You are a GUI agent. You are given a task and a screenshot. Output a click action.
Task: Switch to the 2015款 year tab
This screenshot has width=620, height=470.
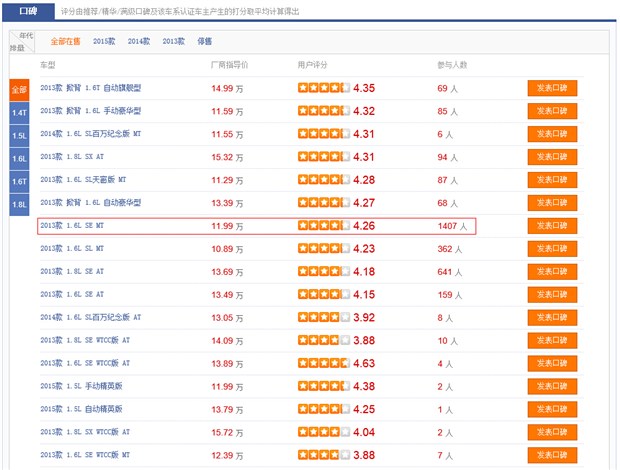(x=105, y=42)
